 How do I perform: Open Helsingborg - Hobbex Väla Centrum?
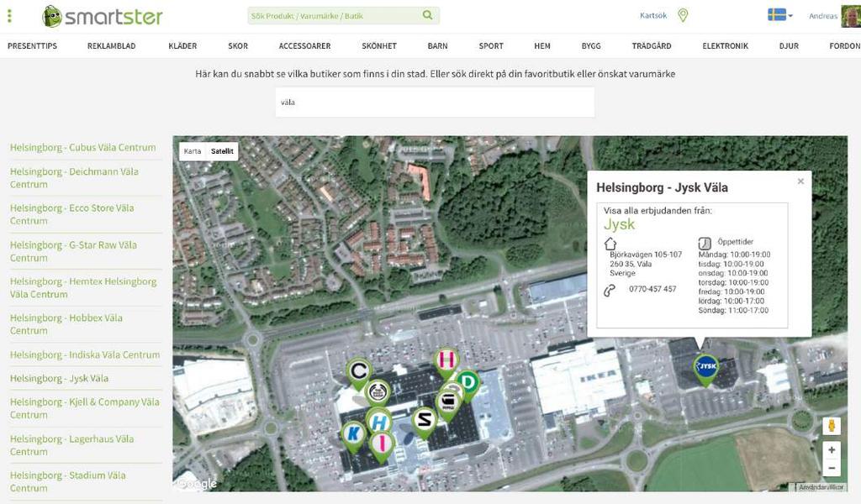click(66, 324)
